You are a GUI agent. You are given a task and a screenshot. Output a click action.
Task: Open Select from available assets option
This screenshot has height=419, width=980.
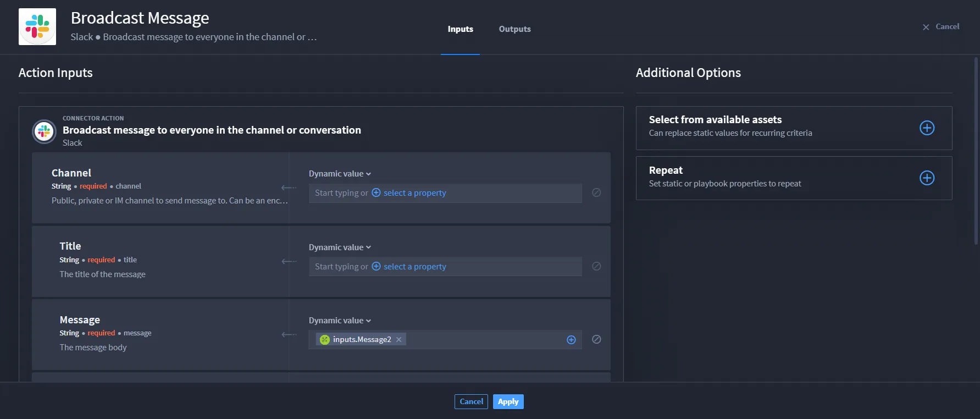point(794,128)
